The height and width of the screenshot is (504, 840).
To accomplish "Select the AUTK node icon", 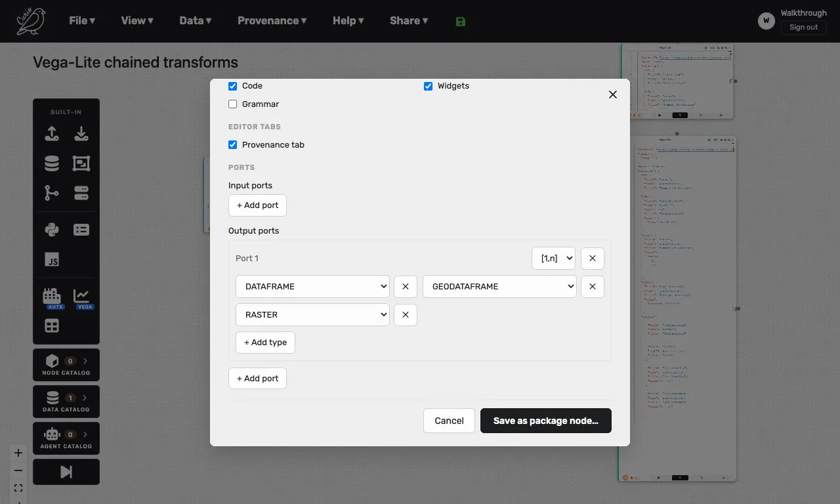I will click(x=52, y=297).
